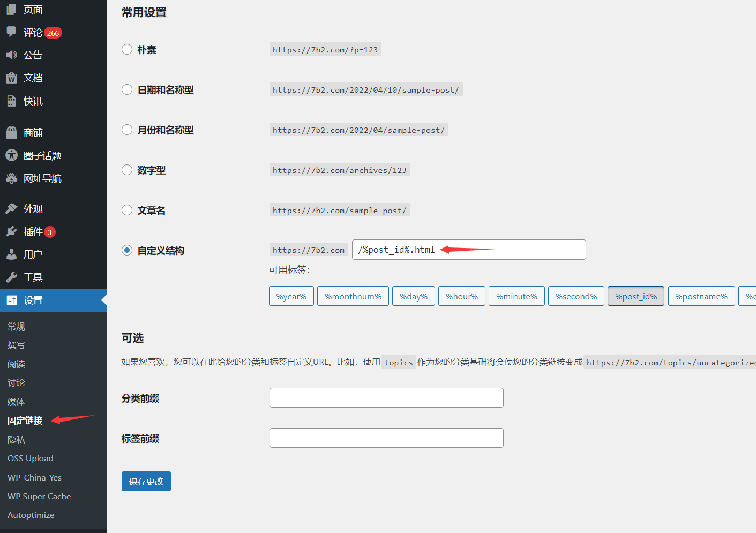Open the WP Super Cache submenu

tap(39, 496)
